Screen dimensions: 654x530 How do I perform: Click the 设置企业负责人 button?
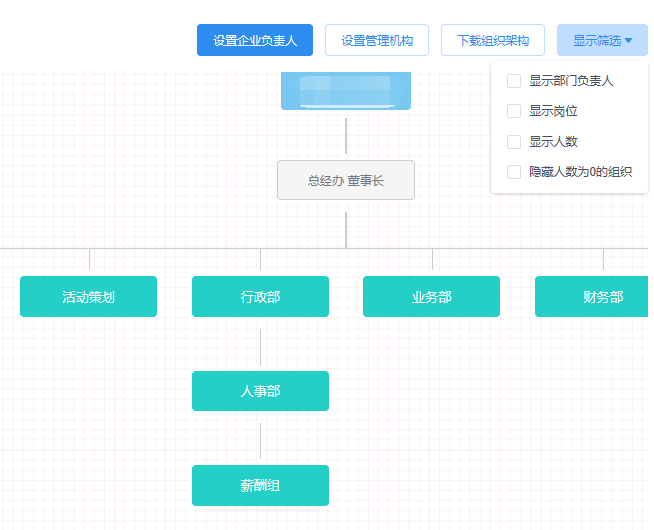pos(255,40)
